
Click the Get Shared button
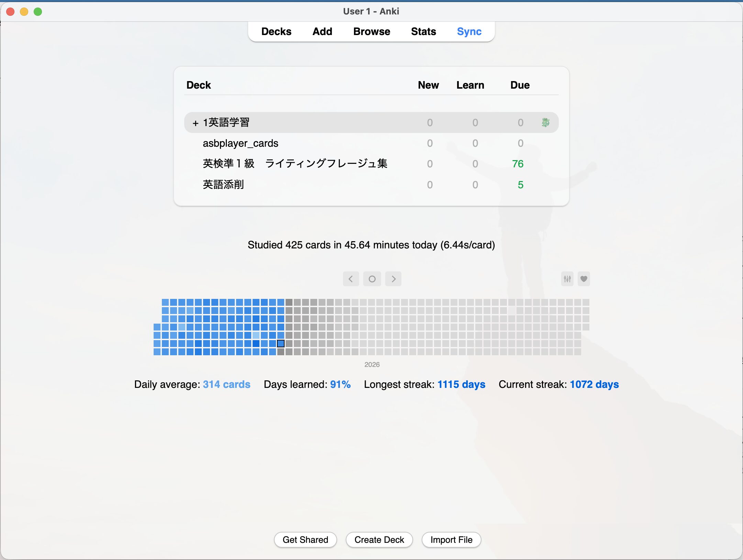point(305,540)
